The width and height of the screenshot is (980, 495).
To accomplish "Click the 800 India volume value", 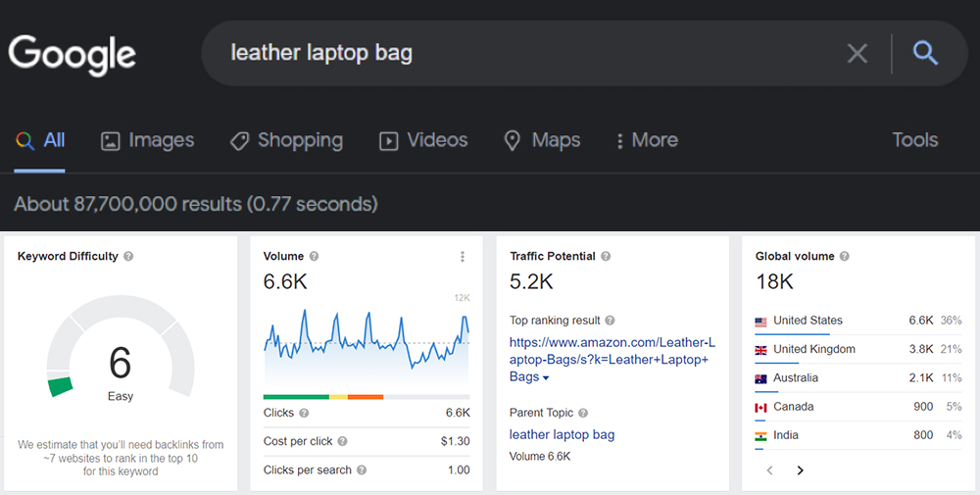I will click(923, 435).
